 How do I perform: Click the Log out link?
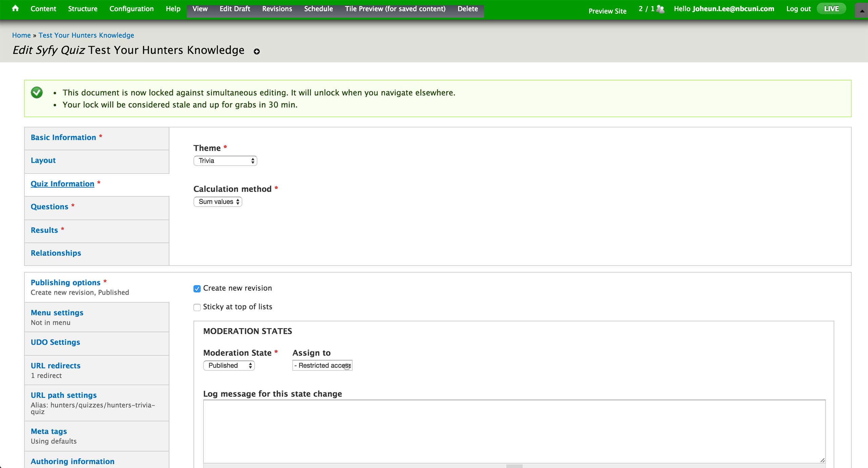[x=798, y=9]
